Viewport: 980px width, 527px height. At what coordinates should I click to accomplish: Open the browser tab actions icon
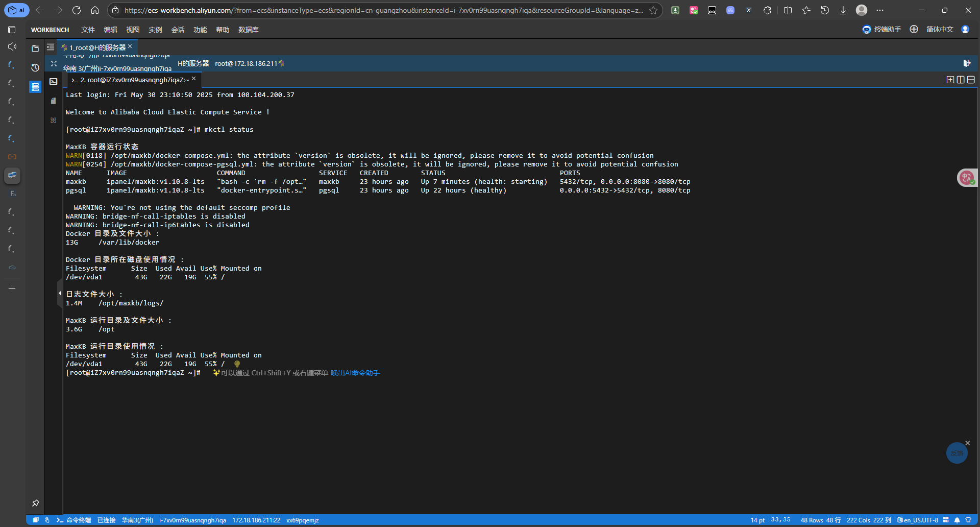click(x=12, y=30)
